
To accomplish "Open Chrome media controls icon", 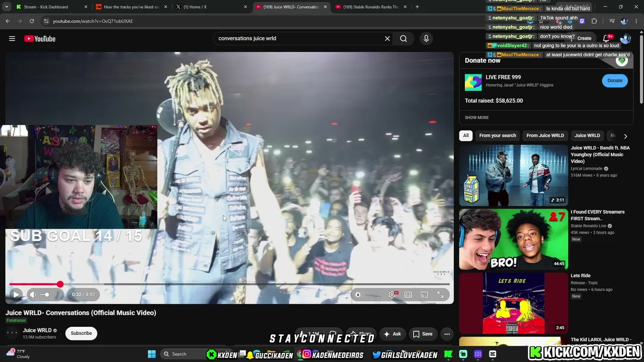I will coord(612,21).
